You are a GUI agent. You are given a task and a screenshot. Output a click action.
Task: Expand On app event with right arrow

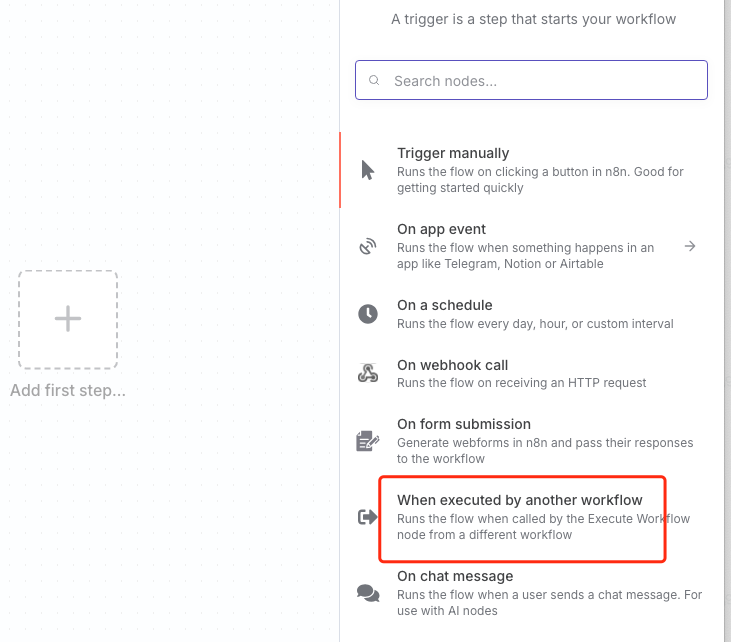pyautogui.click(x=690, y=246)
